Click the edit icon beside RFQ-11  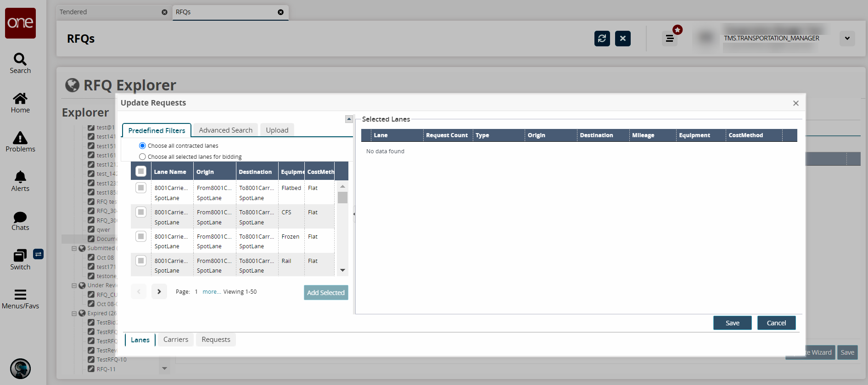click(91, 369)
